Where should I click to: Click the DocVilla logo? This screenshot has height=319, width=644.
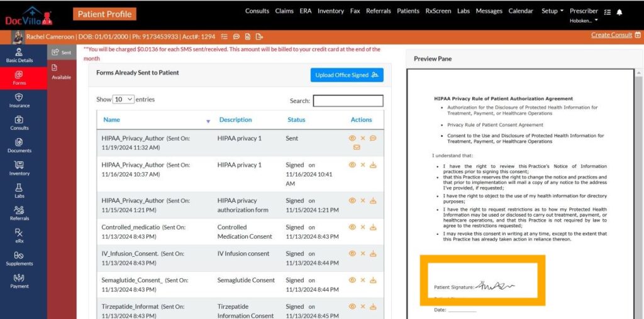pos(29,16)
